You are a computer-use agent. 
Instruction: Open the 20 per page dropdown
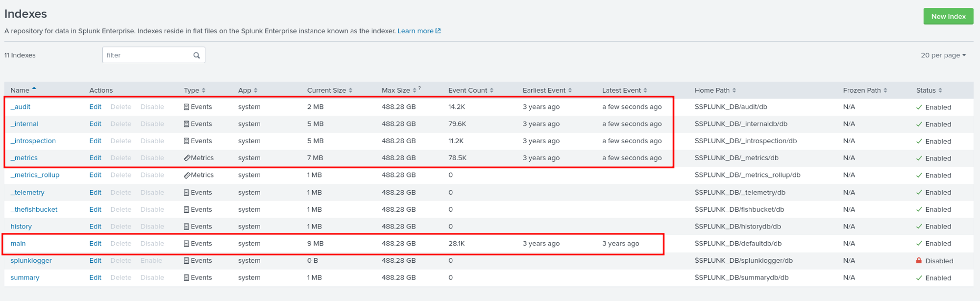click(943, 55)
